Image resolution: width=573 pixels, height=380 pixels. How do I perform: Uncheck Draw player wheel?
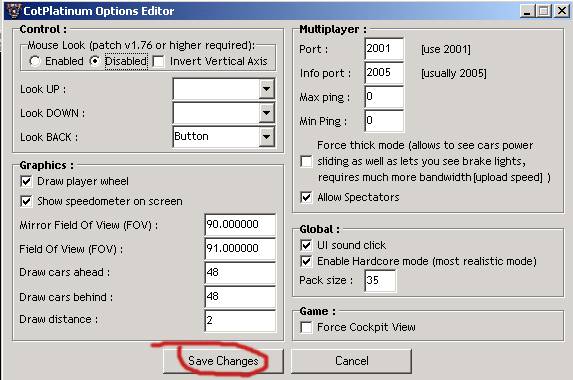tap(26, 181)
